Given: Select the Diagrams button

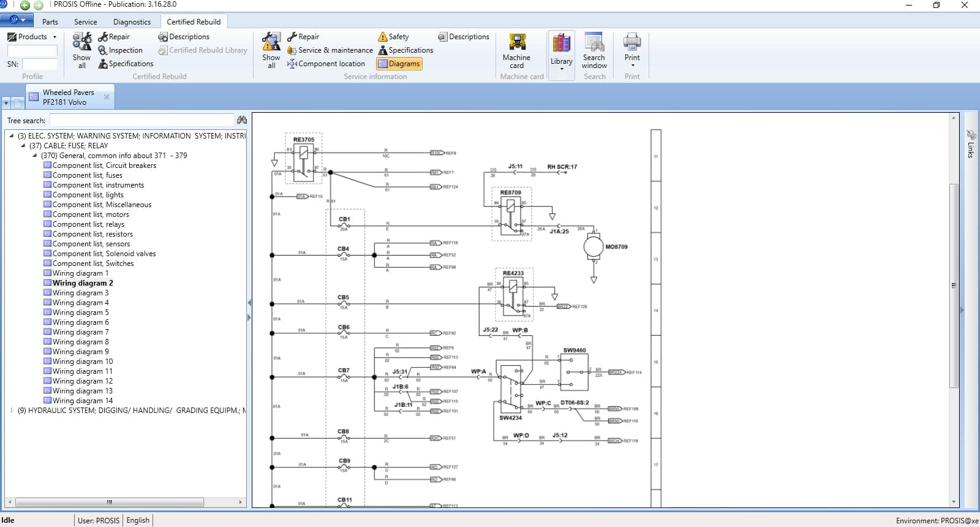Looking at the screenshot, I should click(x=399, y=64).
